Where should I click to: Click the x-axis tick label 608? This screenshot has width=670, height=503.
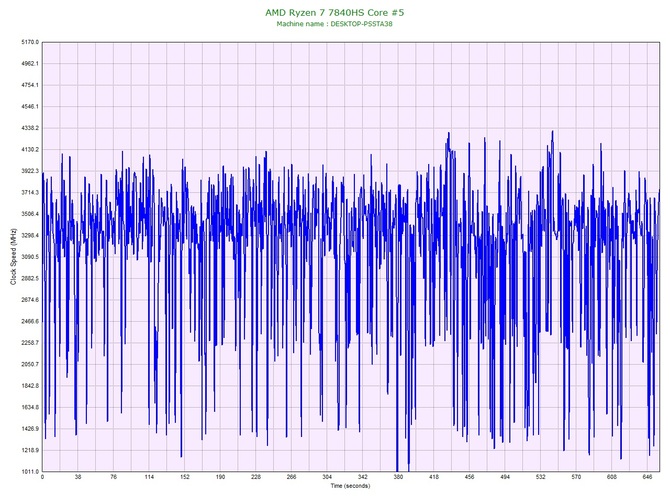point(612,477)
